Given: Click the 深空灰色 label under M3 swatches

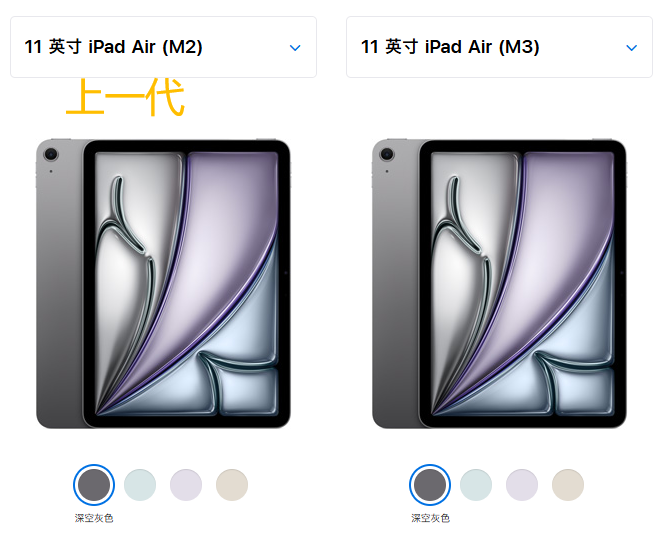Looking at the screenshot, I should (x=430, y=518).
